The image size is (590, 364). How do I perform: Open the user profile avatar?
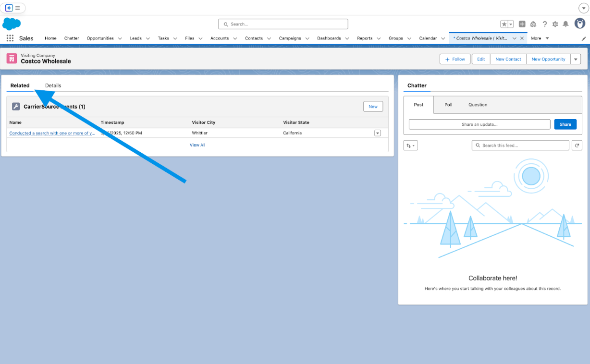(580, 24)
